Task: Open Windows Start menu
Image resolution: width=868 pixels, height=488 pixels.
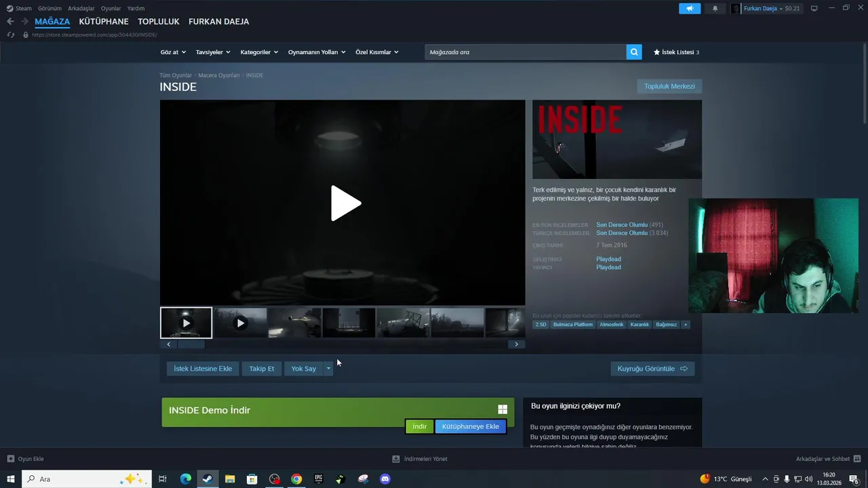Action: 11,479
